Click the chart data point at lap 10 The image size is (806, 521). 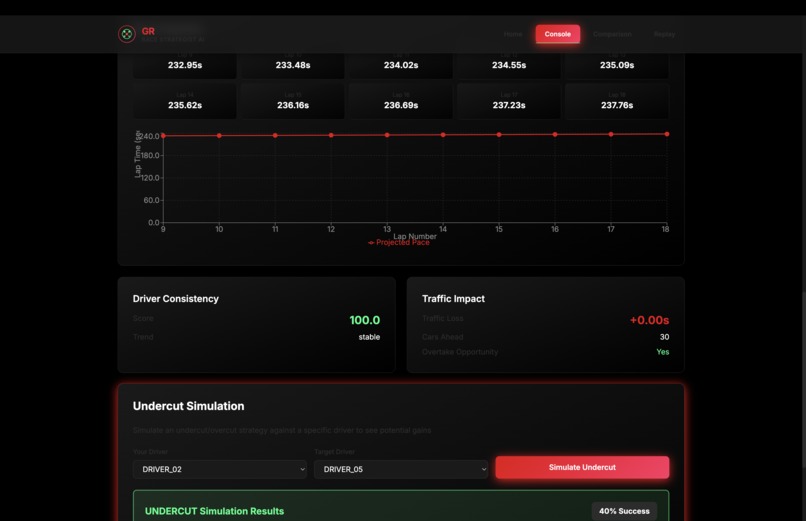[x=219, y=136]
